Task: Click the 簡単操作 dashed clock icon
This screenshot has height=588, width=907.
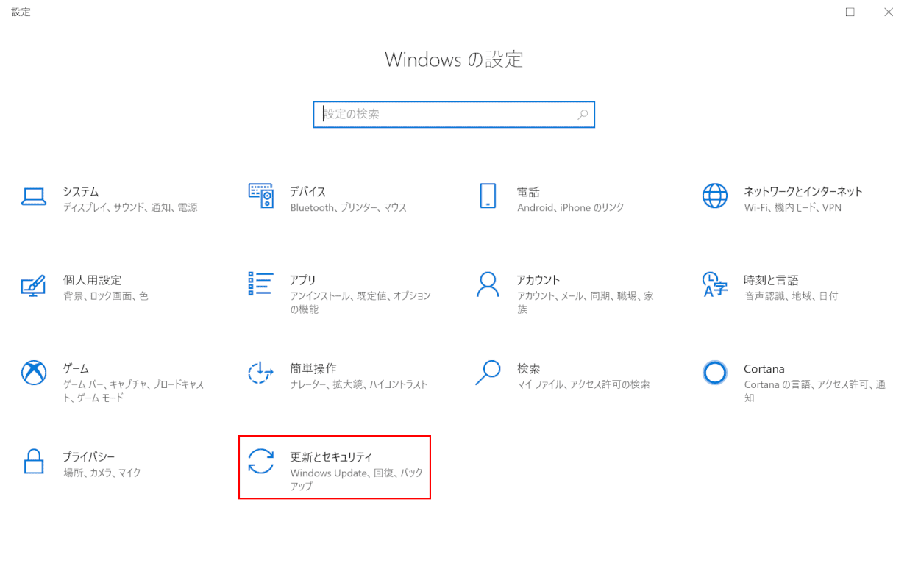Action: (261, 373)
